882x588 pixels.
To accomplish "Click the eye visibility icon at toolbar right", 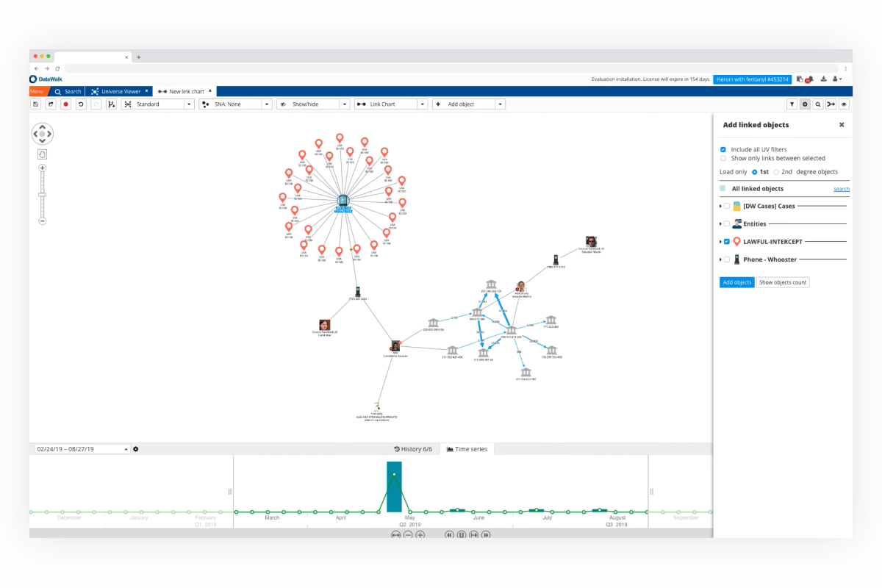I will pos(844,104).
